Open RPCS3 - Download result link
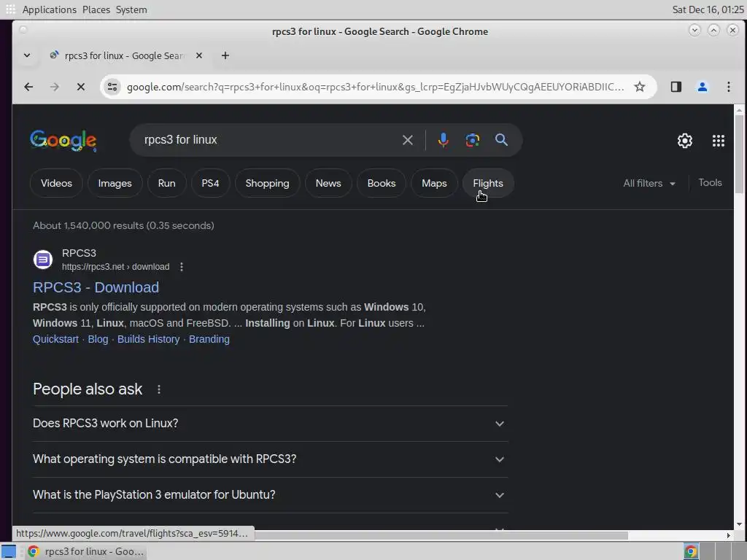This screenshot has height=560, width=747. 96,287
